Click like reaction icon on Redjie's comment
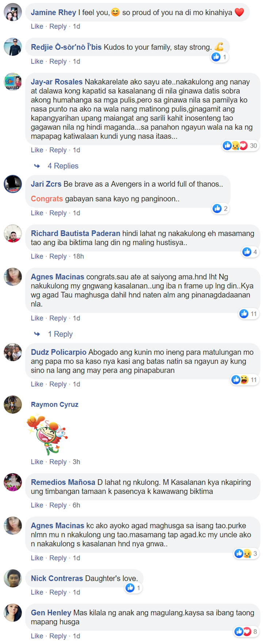This screenshot has height=644, width=274. [x=216, y=57]
